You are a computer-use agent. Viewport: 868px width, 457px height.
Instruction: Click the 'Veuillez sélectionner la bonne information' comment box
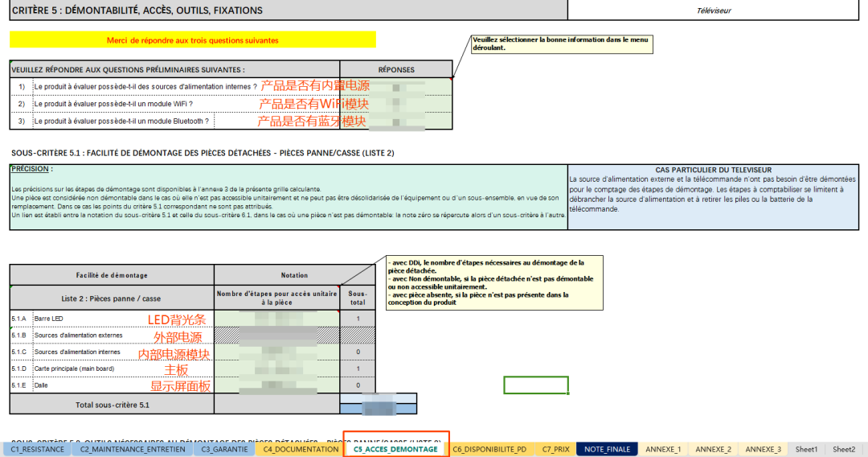pos(562,43)
